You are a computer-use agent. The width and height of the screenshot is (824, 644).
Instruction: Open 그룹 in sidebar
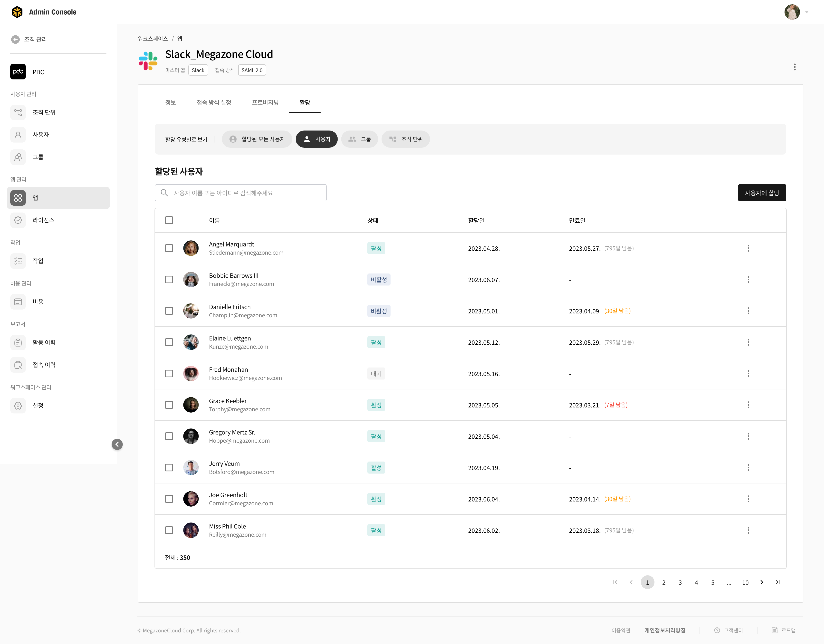click(x=58, y=157)
